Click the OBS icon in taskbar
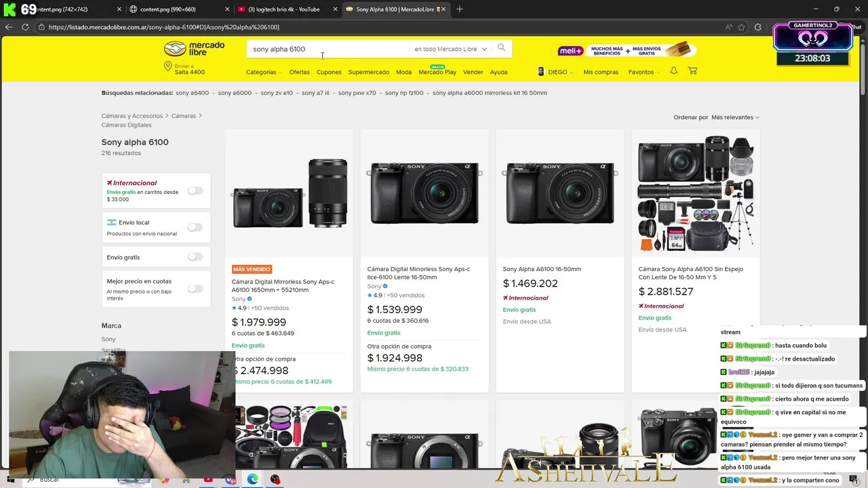 [x=275, y=479]
